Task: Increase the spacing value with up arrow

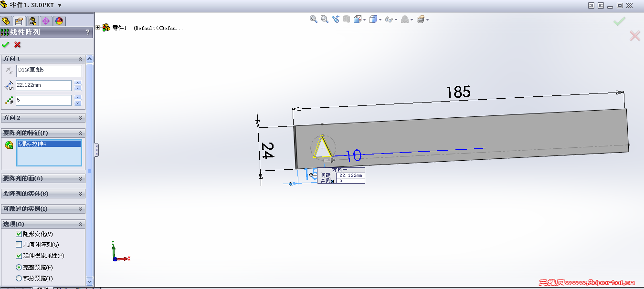Action: 78,83
